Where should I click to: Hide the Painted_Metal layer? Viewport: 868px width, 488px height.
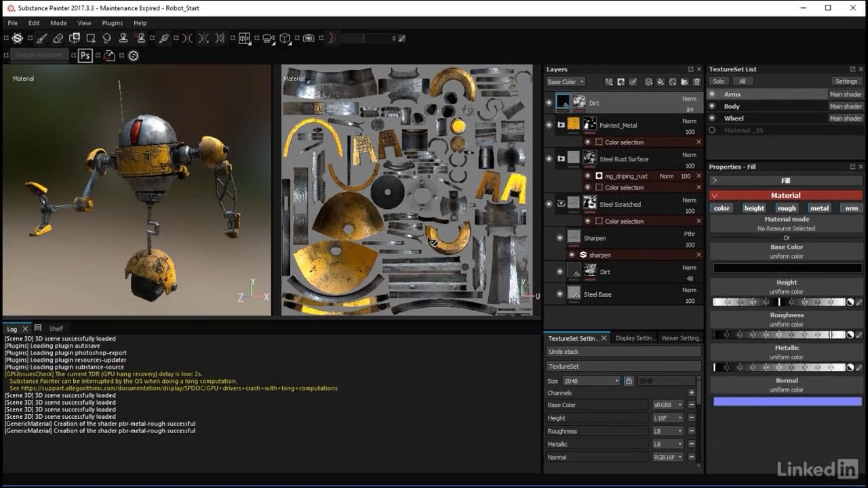pos(549,125)
